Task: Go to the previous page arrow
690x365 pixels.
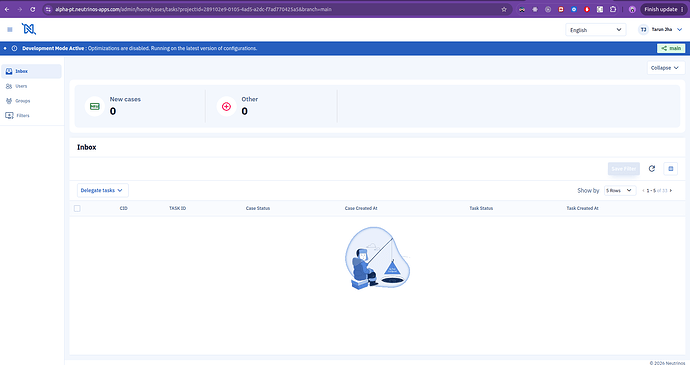Action: 643,191
